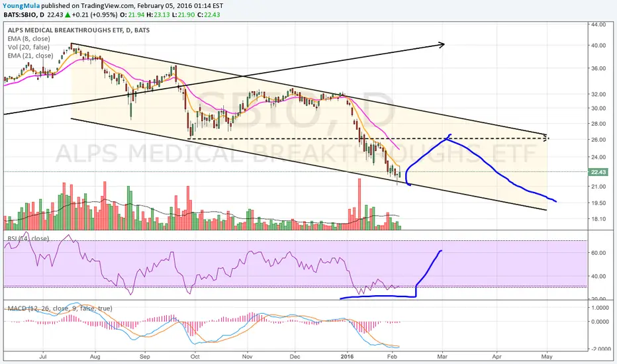Click the 19.50 price axis label
The width and height of the screenshot is (617, 364).
(598, 203)
